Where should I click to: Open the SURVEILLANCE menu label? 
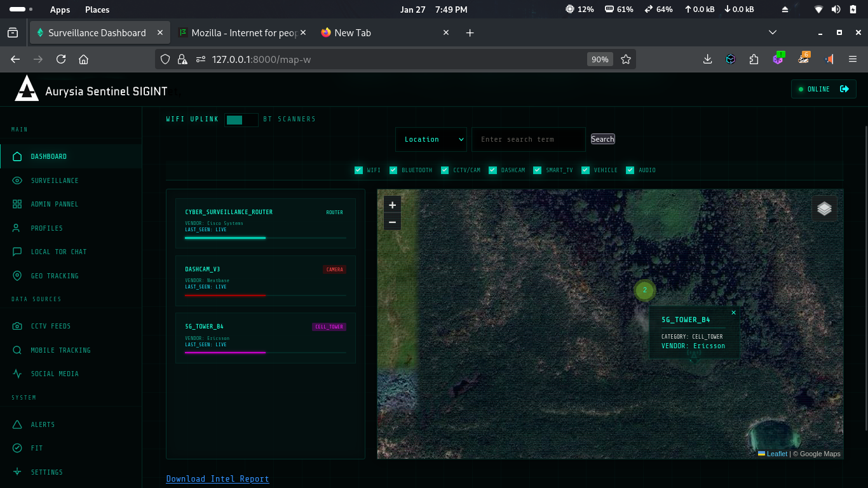55,180
